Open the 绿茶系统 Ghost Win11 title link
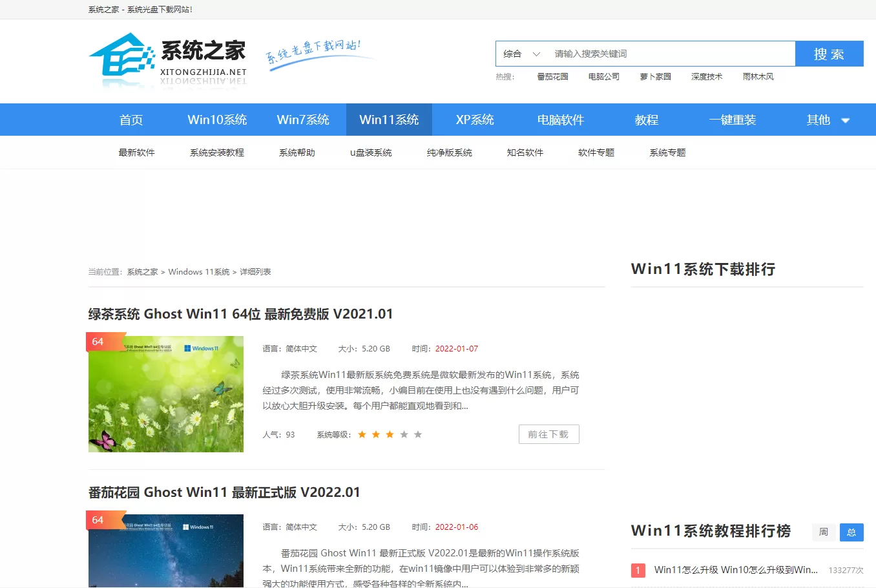Screen dimensions: 876x588 (240, 314)
